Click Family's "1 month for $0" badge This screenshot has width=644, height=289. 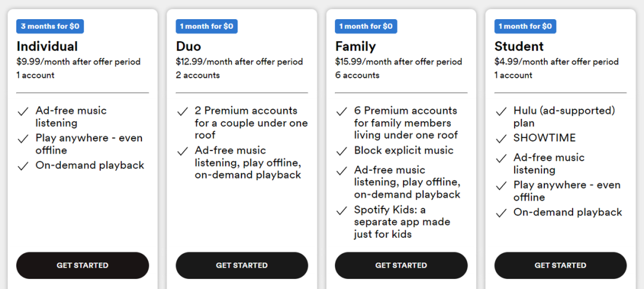pos(366,26)
